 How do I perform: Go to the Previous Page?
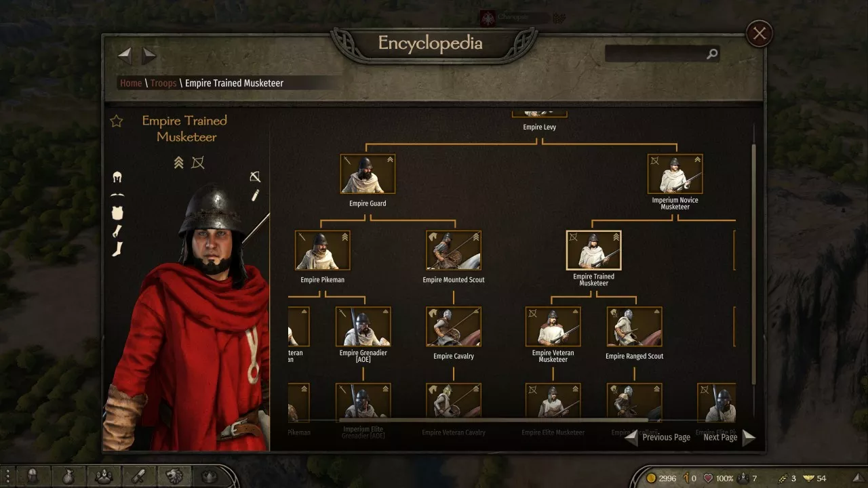click(x=657, y=437)
